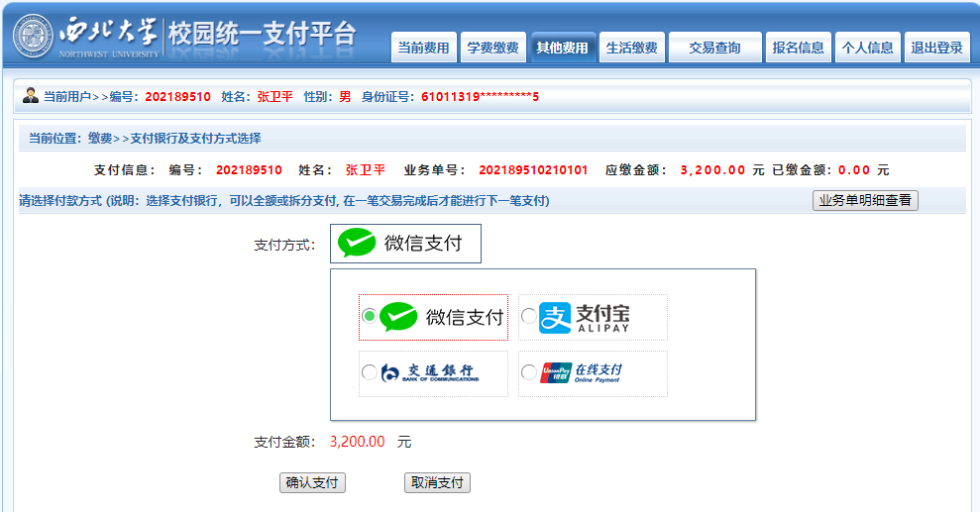Screen dimensions: 980x512
Task: Choose the 支付宝 Alipay radio button
Action: pyautogui.click(x=528, y=316)
